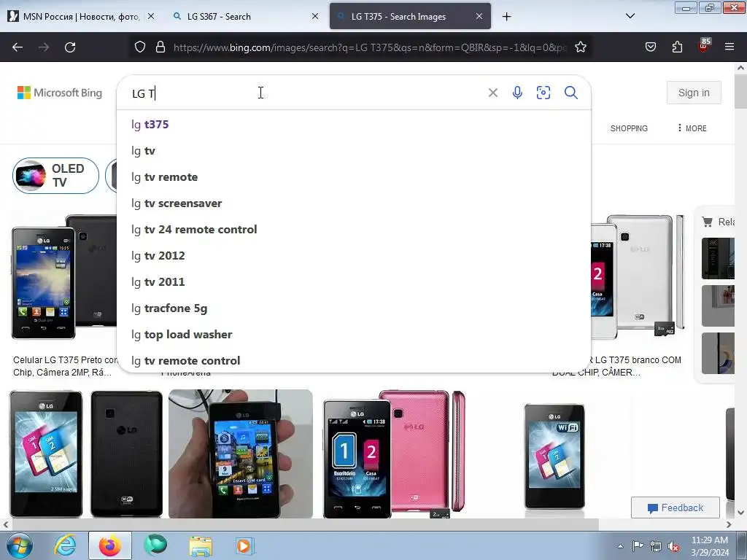
Task: Run search with the magnifier icon
Action: click(570, 93)
